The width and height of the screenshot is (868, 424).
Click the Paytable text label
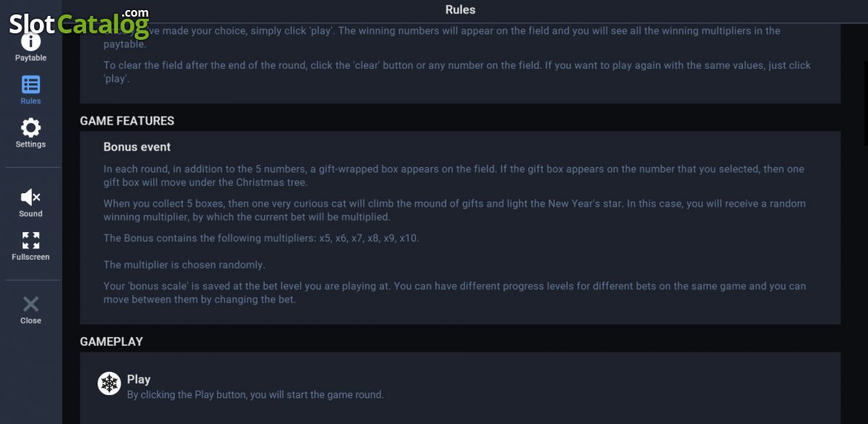pos(30,58)
